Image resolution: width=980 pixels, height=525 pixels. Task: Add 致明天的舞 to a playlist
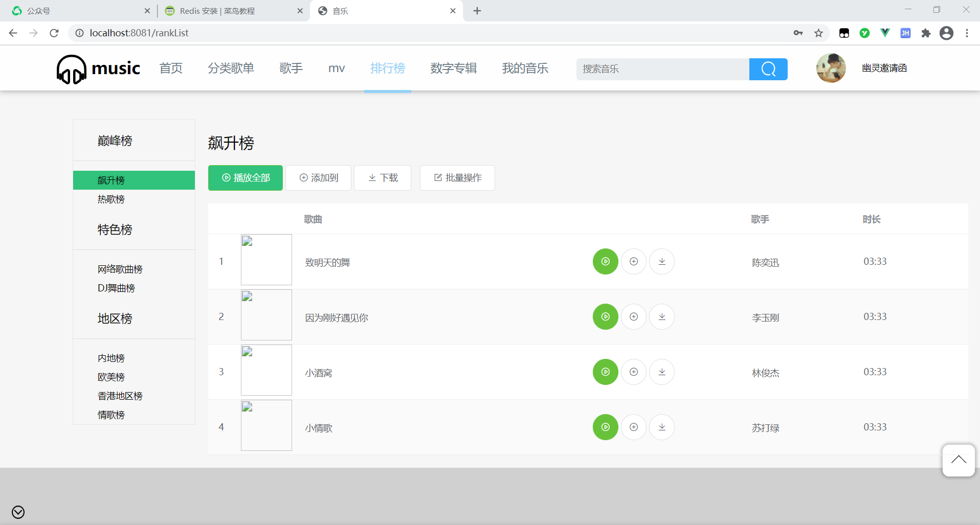634,261
